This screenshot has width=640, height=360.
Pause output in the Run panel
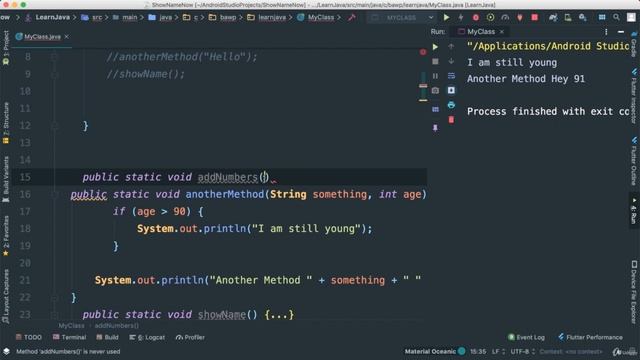pyautogui.click(x=435, y=76)
